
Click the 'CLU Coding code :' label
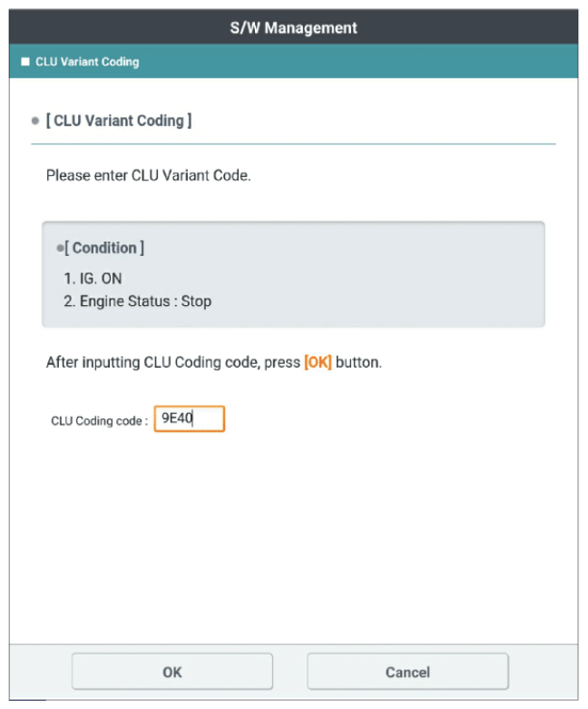[100, 421]
